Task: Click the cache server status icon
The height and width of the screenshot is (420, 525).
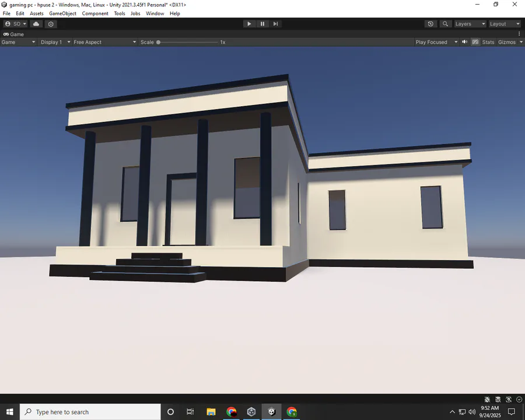Action: point(498,399)
